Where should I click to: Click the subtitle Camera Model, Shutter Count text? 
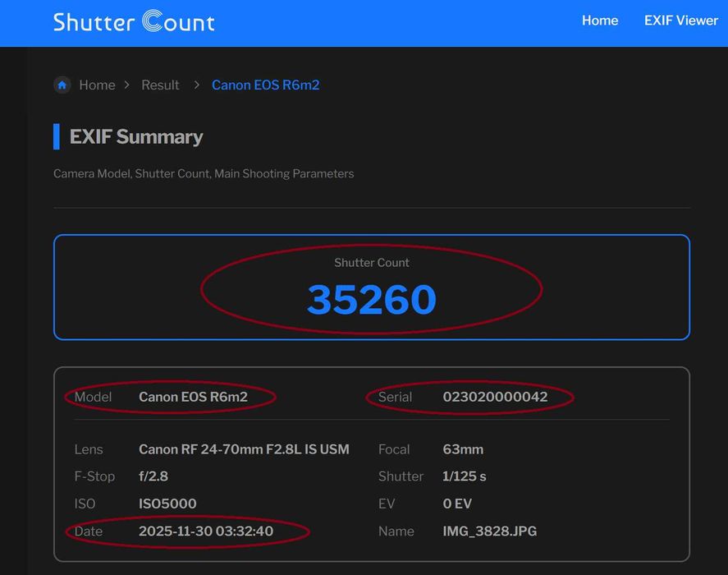pos(204,174)
